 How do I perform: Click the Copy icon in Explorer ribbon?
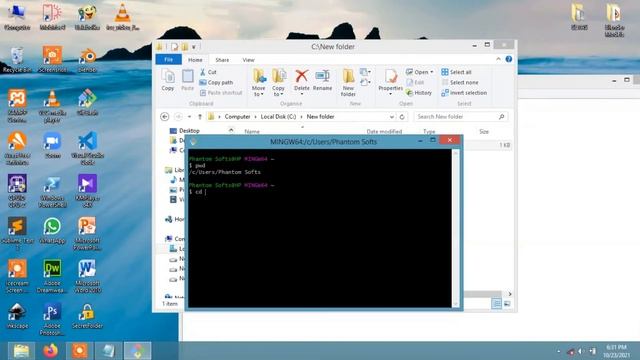(168, 80)
